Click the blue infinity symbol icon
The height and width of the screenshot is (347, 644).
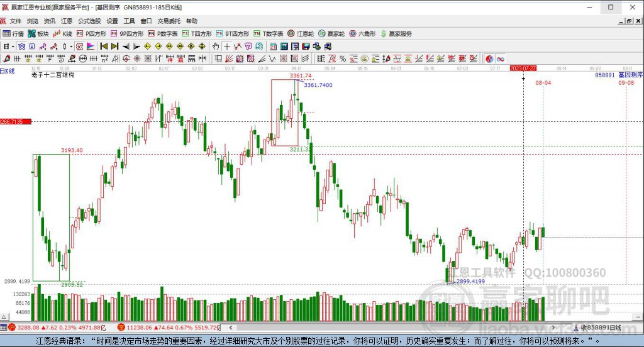point(500,58)
